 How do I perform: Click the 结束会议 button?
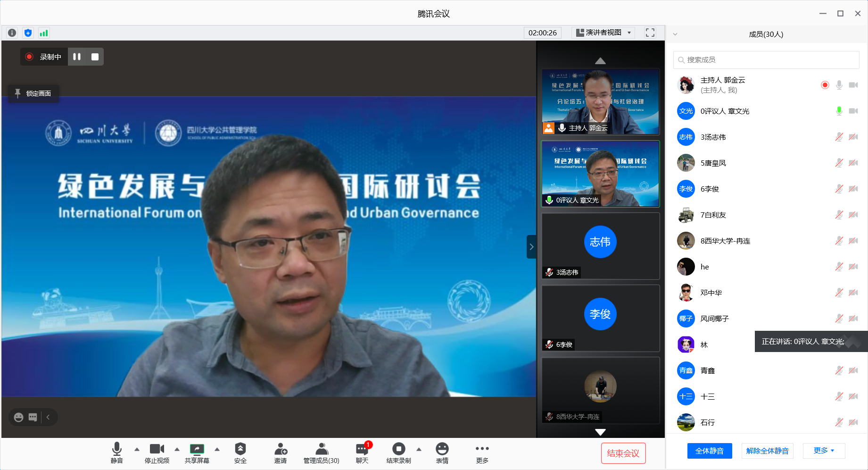click(623, 453)
